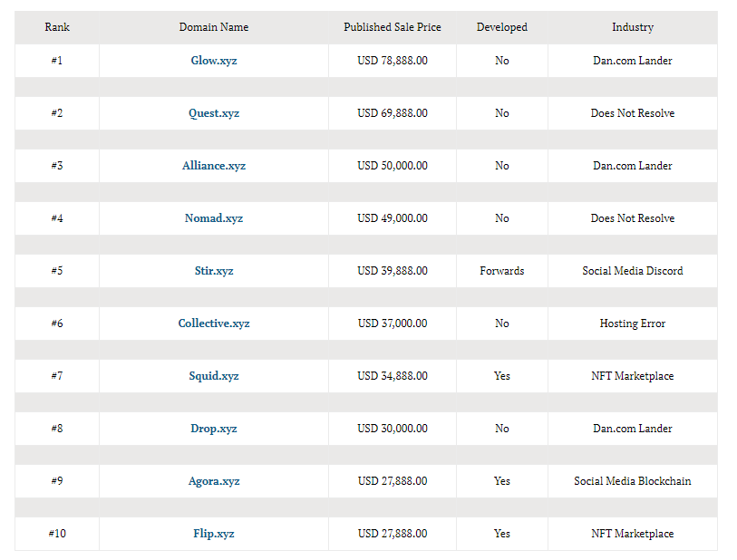The image size is (737, 560).
Task: Select the Collective.xyz domain link
Action: [213, 323]
